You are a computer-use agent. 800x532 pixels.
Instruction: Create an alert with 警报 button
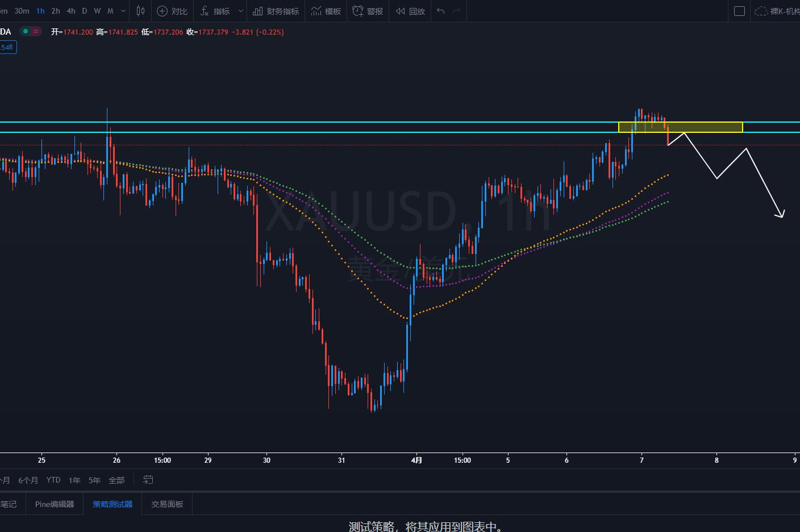[368, 11]
